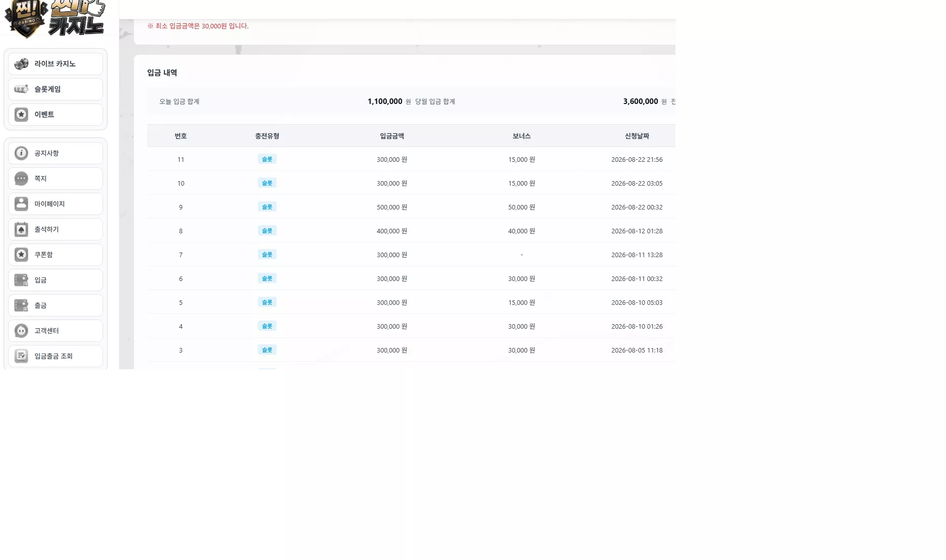Viewport: 946px width, 560px height.
Task: Go to 슬롯게임 menu item
Action: [55, 89]
